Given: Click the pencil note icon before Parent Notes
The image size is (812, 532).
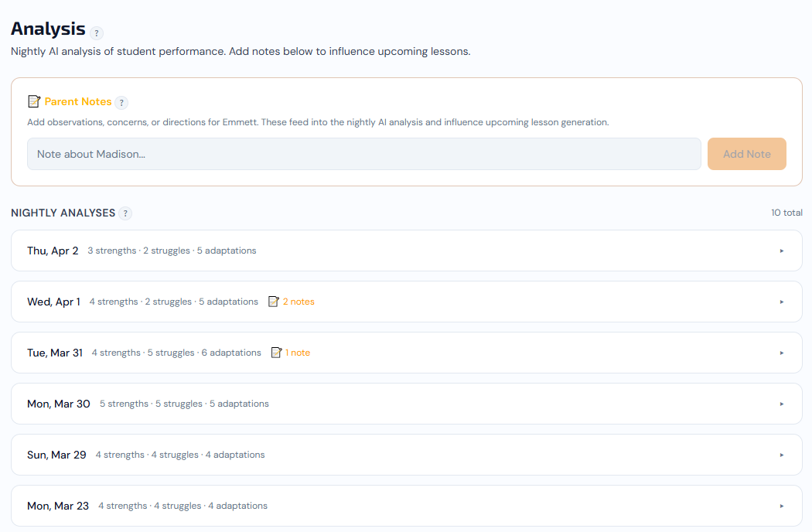Looking at the screenshot, I should coord(33,101).
